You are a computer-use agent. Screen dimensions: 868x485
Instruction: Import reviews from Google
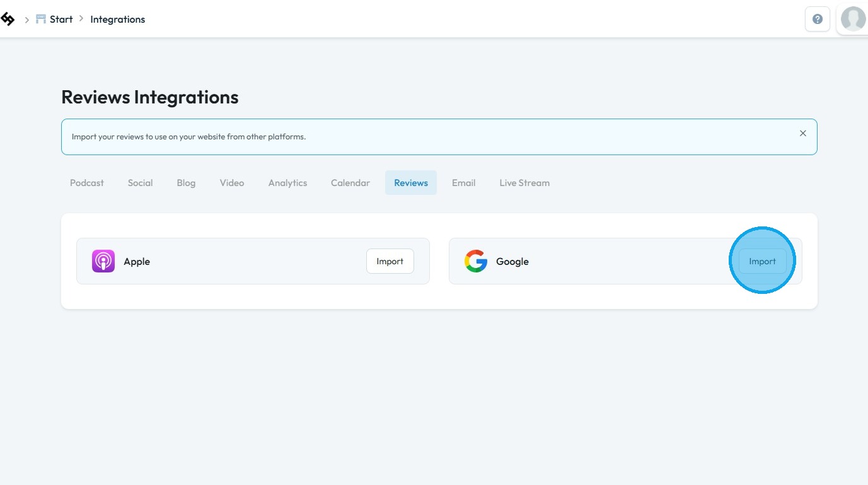click(762, 261)
